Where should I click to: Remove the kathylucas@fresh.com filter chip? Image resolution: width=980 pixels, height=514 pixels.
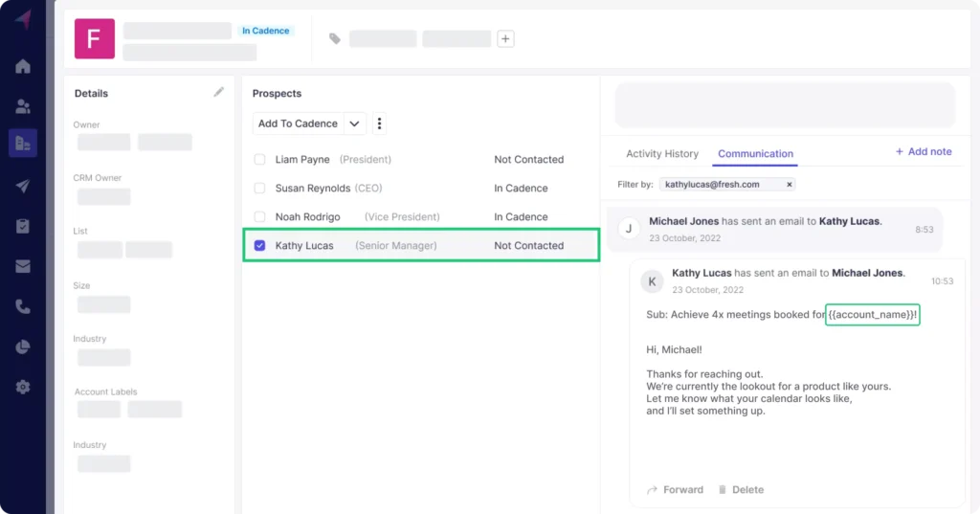pyautogui.click(x=789, y=184)
